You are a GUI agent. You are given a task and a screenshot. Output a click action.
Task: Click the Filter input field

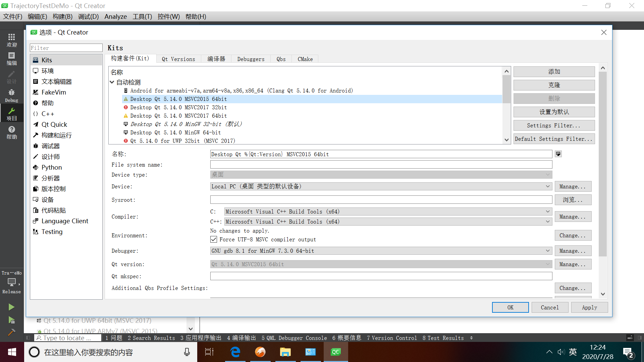(x=66, y=48)
